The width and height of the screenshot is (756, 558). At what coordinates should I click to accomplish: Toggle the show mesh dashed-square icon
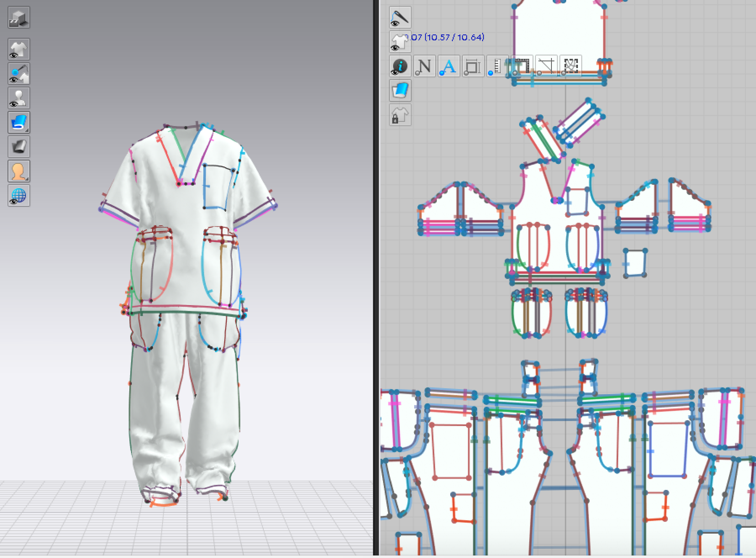click(570, 66)
